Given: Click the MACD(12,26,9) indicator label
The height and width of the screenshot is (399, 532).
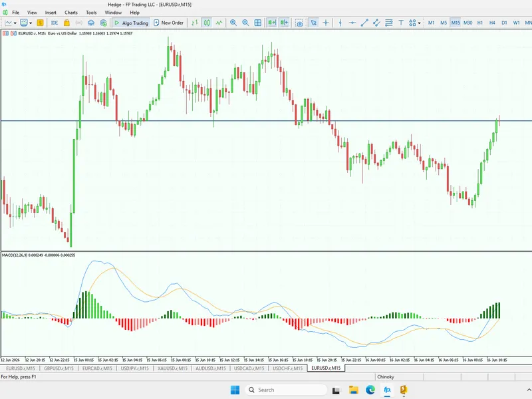Looking at the screenshot, I should click(39, 255).
